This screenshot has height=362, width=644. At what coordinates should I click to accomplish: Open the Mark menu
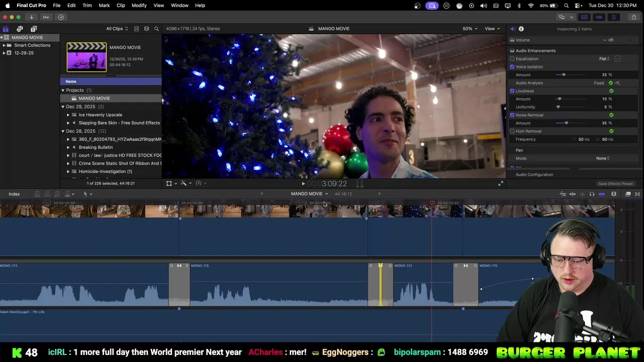point(104,6)
